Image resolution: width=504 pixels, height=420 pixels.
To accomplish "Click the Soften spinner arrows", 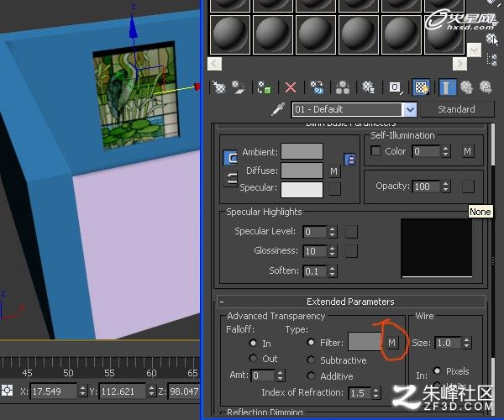I will pyautogui.click(x=333, y=271).
